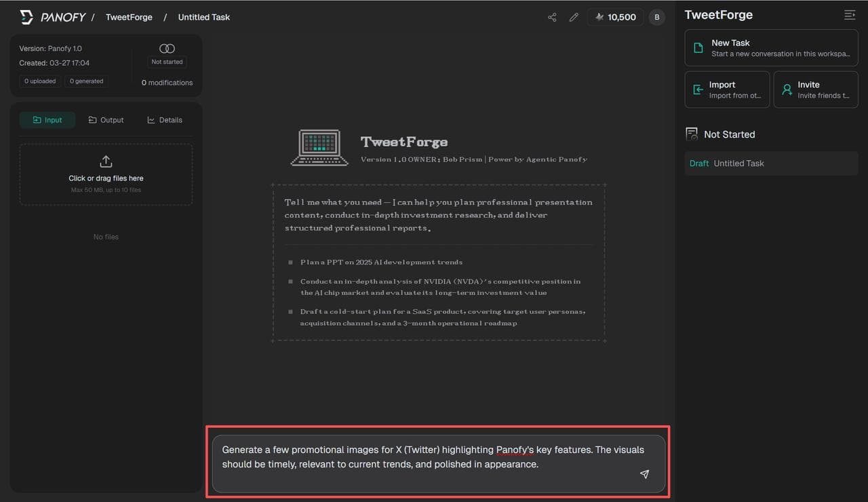The height and width of the screenshot is (502, 868).
Task: Click the Import from other workspace button
Action: [727, 89]
